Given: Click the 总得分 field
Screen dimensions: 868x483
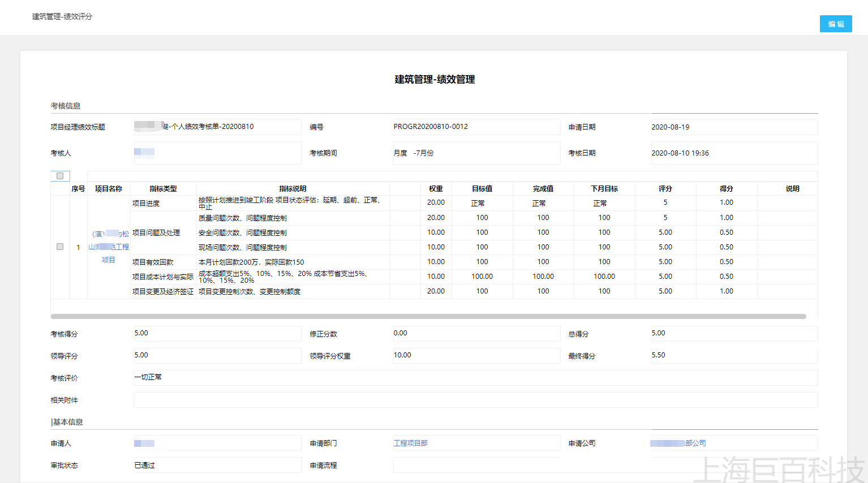Looking at the screenshot, I should point(734,333).
